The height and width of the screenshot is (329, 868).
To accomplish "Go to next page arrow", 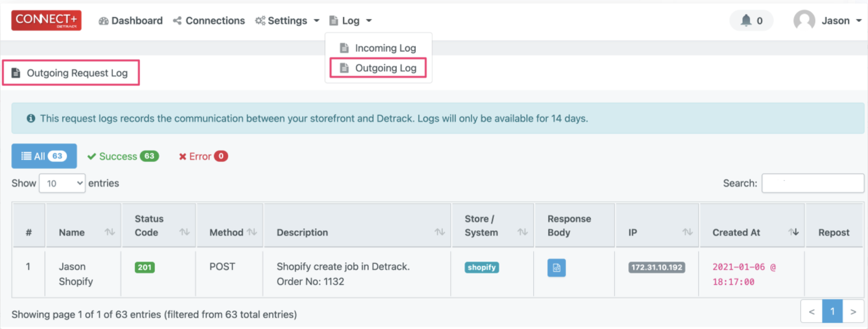I will point(853,311).
